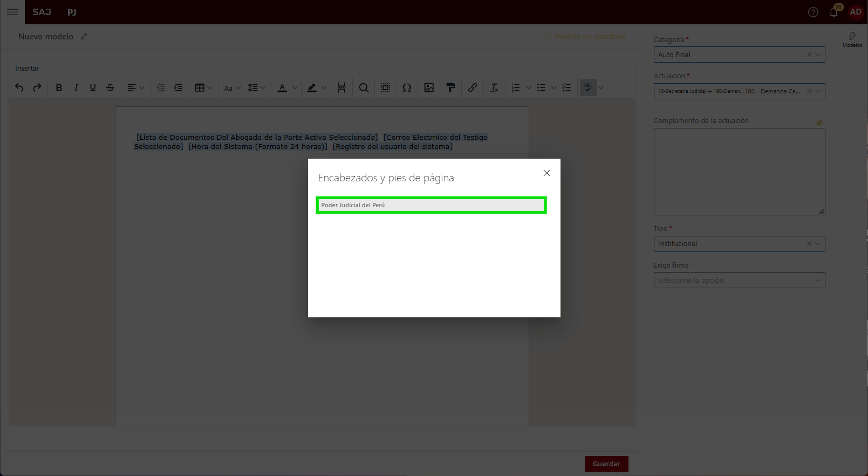Apply bold formatting in the toolbar
This screenshot has width=868, height=476.
coord(59,87)
